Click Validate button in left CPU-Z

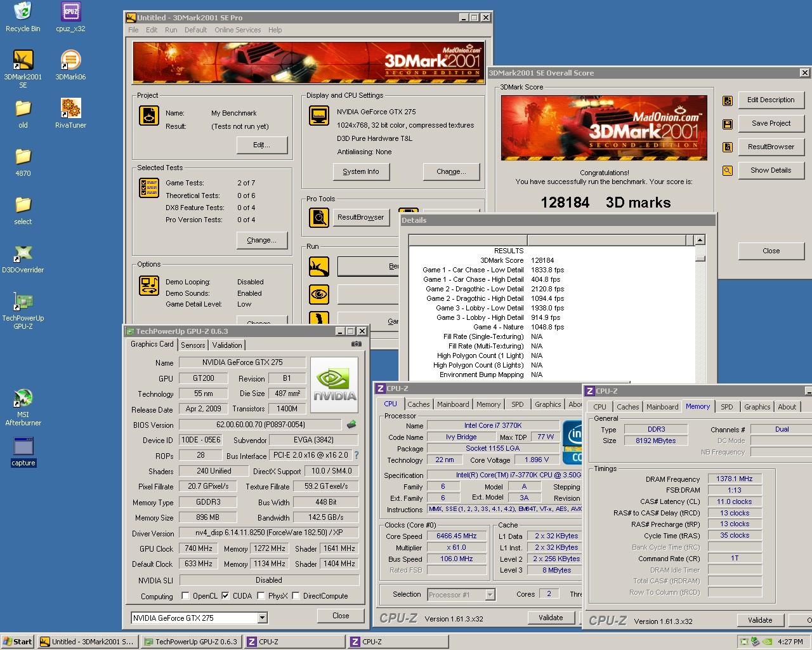pyautogui.click(x=551, y=618)
